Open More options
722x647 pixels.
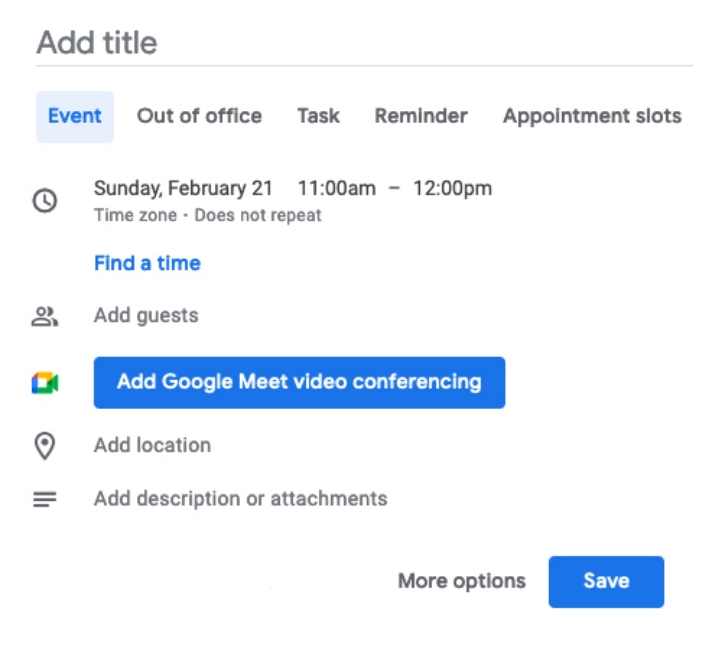tap(462, 581)
